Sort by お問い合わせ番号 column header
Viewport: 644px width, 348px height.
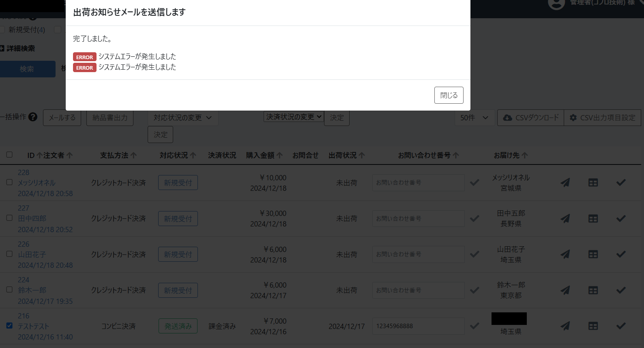click(x=428, y=156)
